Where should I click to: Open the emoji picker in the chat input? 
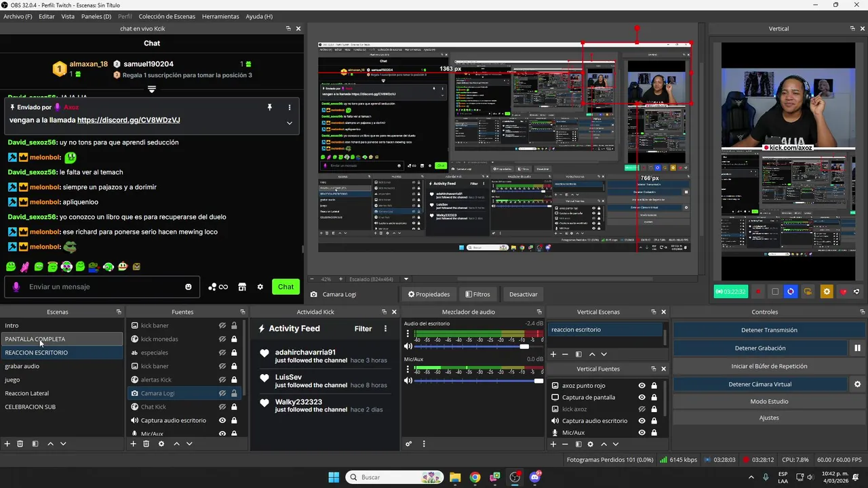189,287
